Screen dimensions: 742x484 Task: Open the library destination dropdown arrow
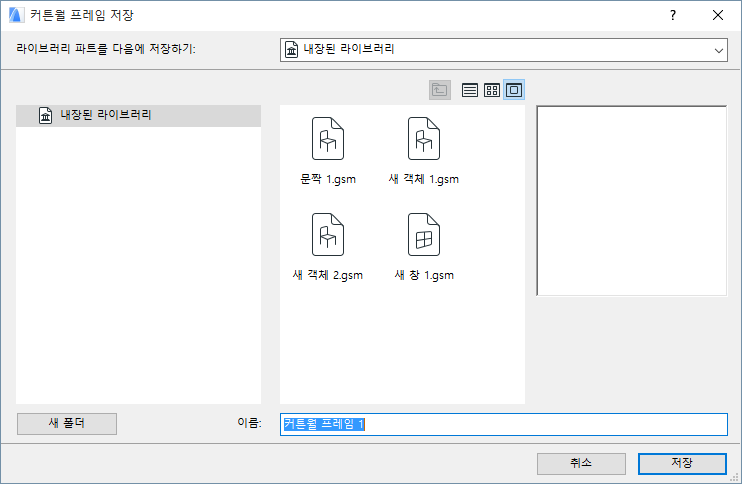click(x=718, y=50)
